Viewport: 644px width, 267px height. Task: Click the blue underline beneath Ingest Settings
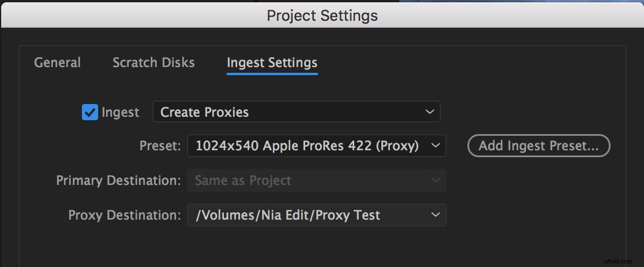[272, 74]
